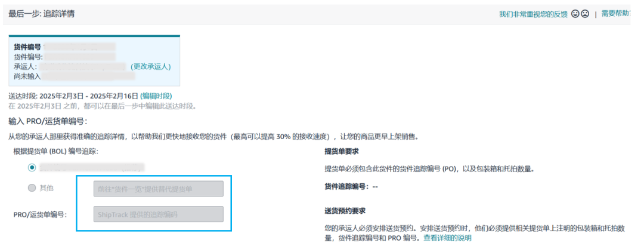Click the PRO/运货单编号 field label
The image size is (644, 246).
[x=41, y=214]
